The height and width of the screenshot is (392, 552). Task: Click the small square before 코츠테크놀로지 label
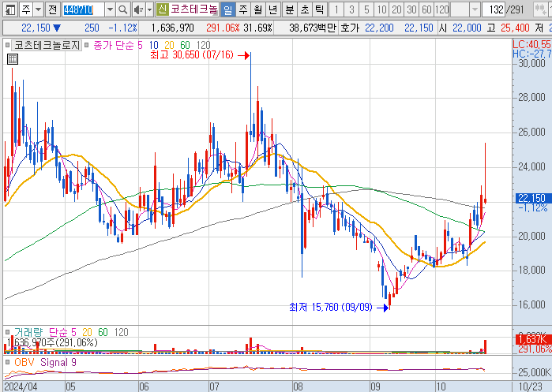(x=7, y=45)
